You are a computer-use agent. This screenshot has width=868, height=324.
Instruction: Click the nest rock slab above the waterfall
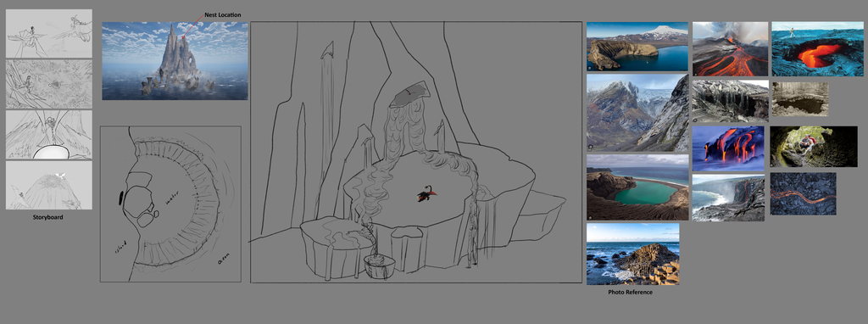point(409,94)
